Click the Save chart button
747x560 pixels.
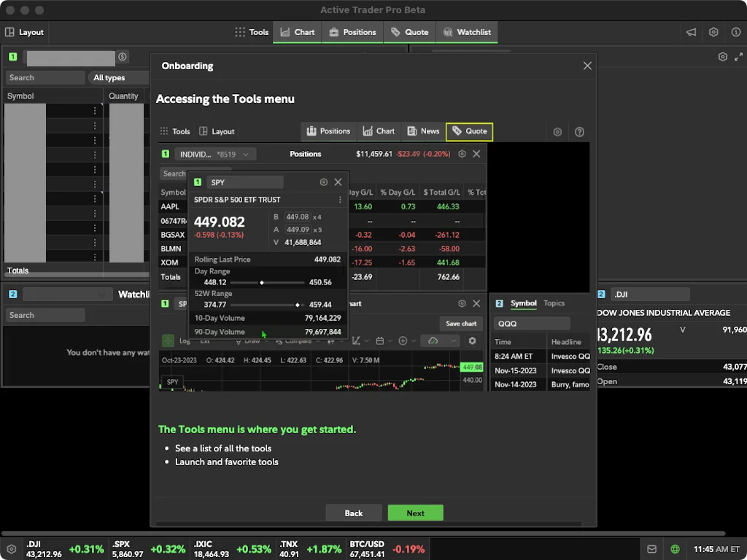(x=460, y=324)
